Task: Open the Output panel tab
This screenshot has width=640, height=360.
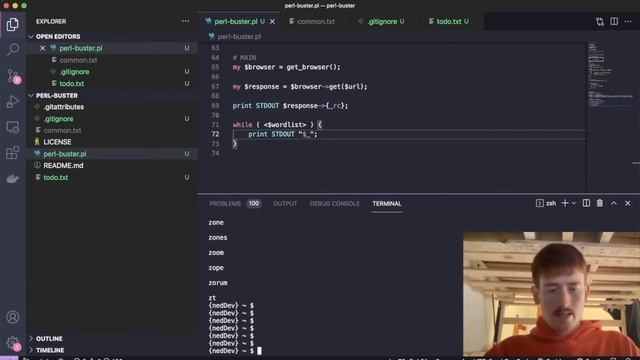Action: [285, 204]
